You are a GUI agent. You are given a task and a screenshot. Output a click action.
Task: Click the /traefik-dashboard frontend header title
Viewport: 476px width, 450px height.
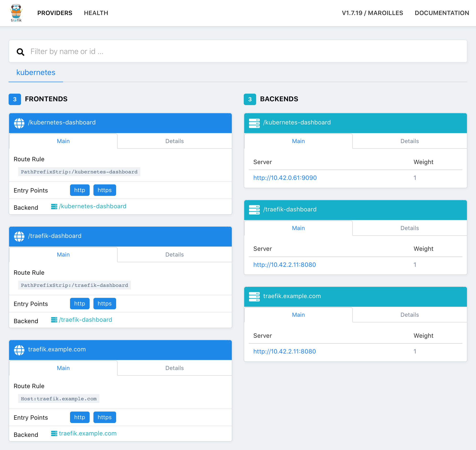(55, 236)
